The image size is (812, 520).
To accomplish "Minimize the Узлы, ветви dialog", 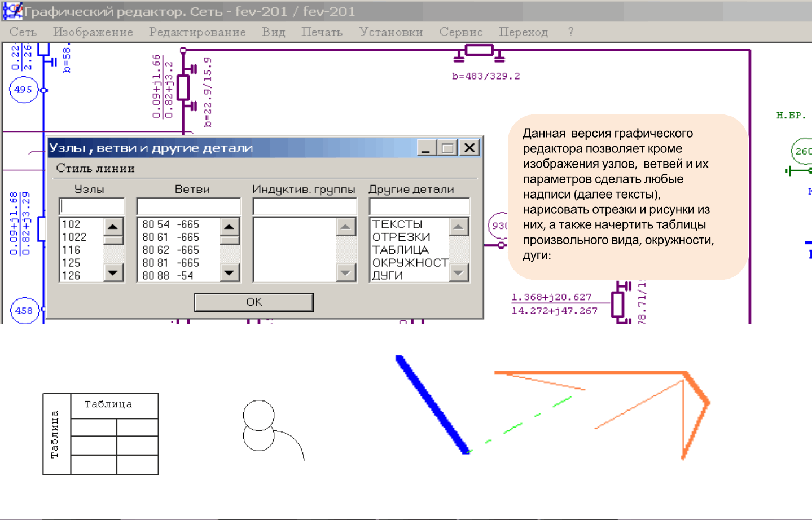I will (426, 148).
